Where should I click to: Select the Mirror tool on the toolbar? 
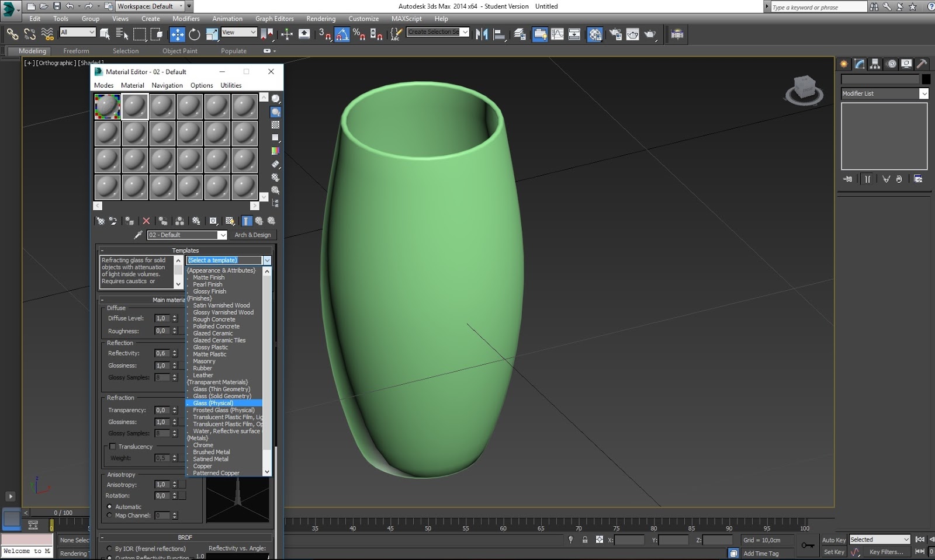tap(481, 33)
